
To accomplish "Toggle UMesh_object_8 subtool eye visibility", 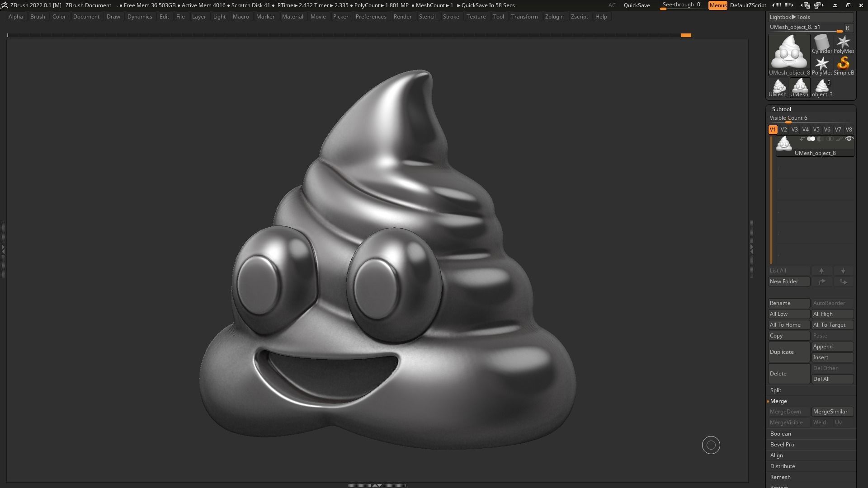I will tap(849, 139).
